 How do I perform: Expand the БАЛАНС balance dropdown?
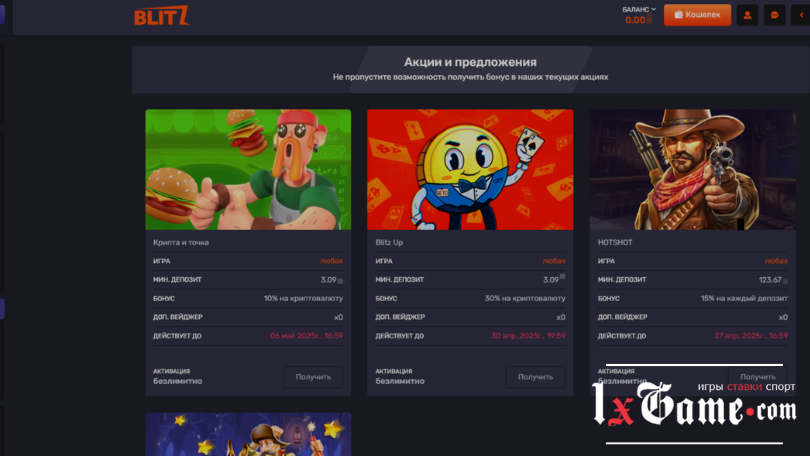(x=639, y=9)
